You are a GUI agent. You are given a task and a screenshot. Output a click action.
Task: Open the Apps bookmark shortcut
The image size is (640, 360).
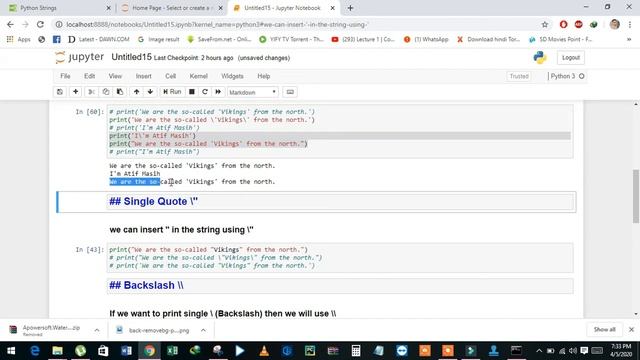(19, 39)
